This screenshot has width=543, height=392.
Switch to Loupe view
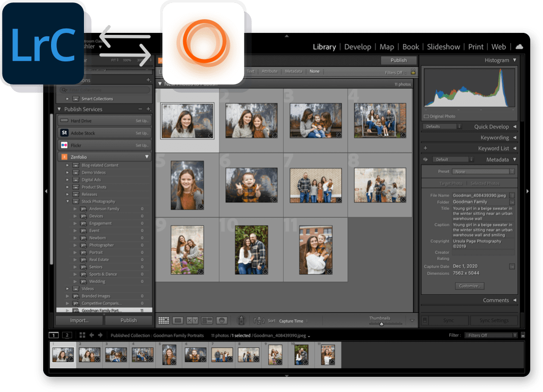[x=178, y=320]
